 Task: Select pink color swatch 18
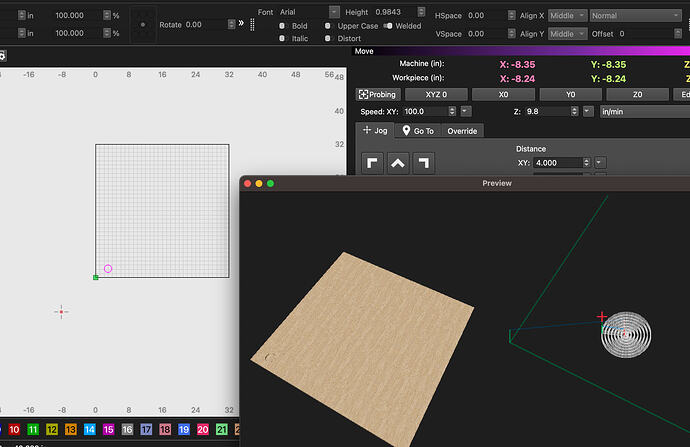tap(165, 429)
